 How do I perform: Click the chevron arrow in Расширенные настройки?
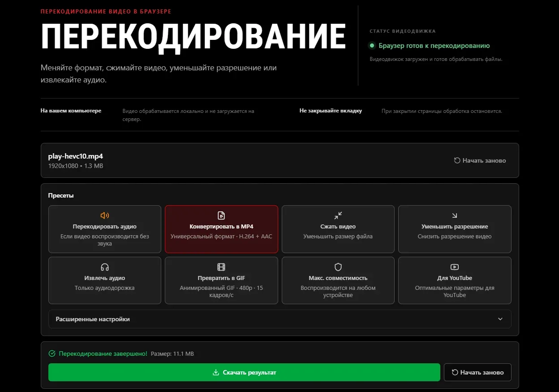(x=500, y=319)
